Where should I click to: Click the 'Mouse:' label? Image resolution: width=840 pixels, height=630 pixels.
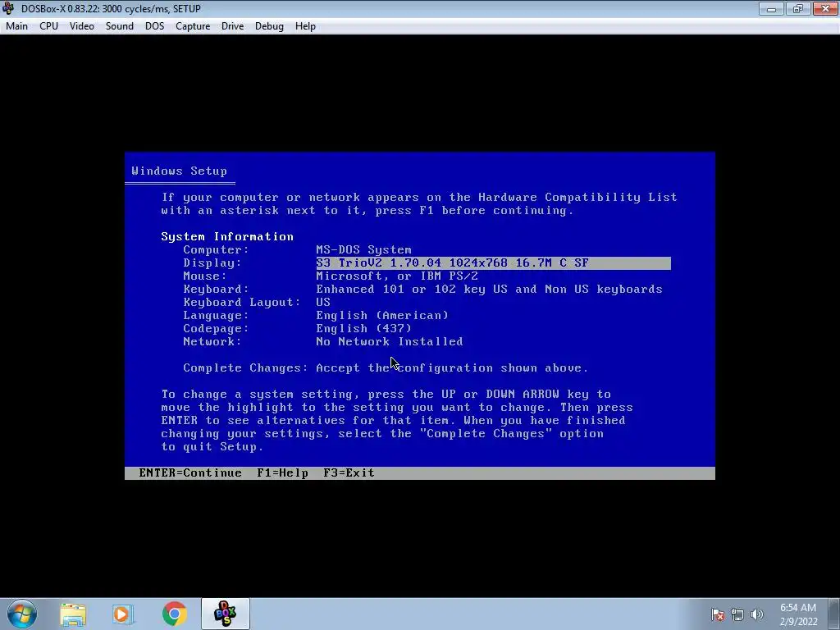point(204,276)
